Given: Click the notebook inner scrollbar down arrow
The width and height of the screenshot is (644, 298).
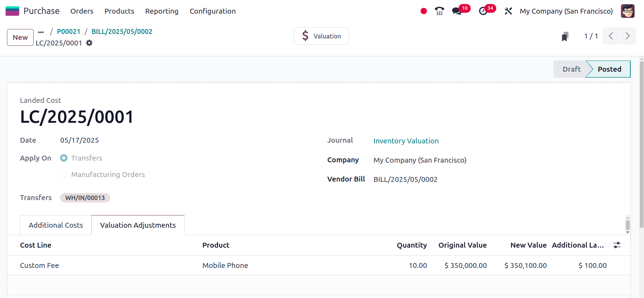Looking at the screenshot, I should (x=628, y=232).
